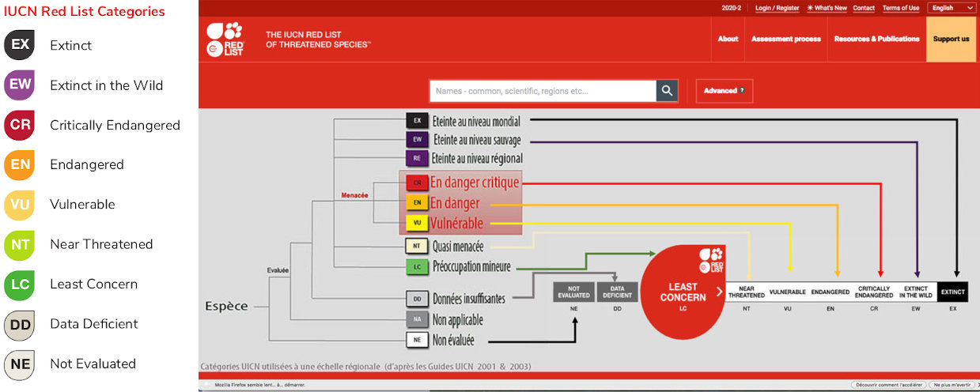
Task: Click the EN Endangered orange badge
Action: [21, 164]
